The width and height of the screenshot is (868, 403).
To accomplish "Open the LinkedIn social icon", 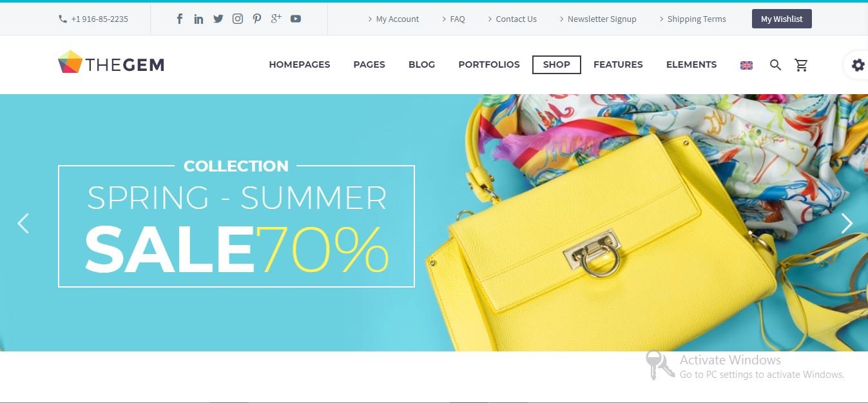I will point(198,19).
